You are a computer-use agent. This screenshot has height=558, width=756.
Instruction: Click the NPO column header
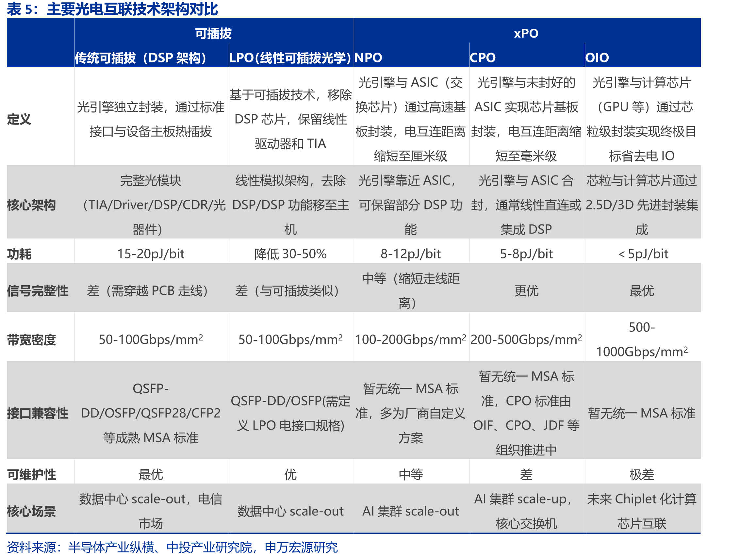[368, 58]
